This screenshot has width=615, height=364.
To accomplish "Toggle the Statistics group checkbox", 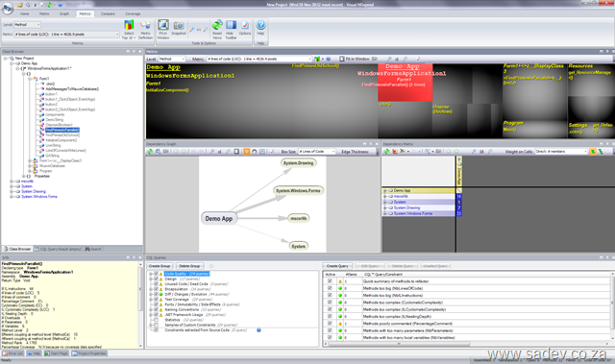I will pyautogui.click(x=156, y=320).
